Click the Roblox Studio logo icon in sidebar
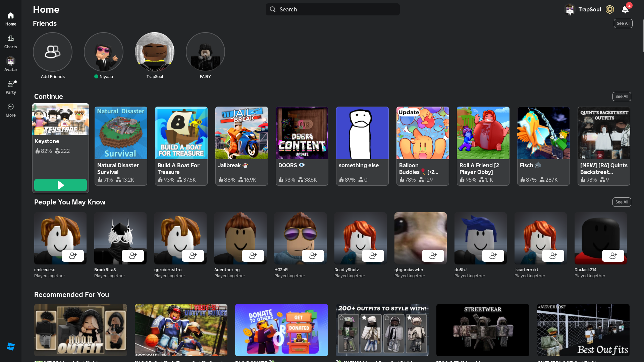 [x=11, y=347]
